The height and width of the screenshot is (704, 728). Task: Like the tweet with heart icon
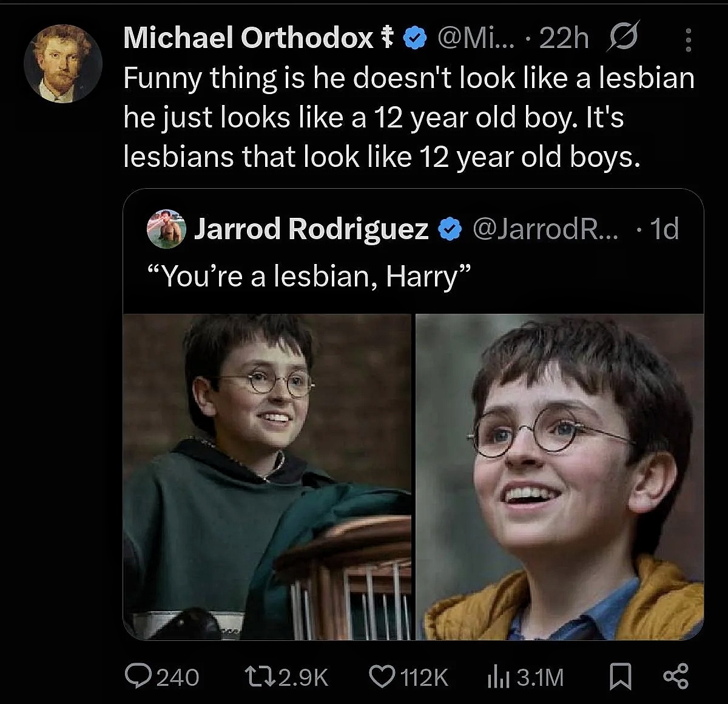click(382, 677)
